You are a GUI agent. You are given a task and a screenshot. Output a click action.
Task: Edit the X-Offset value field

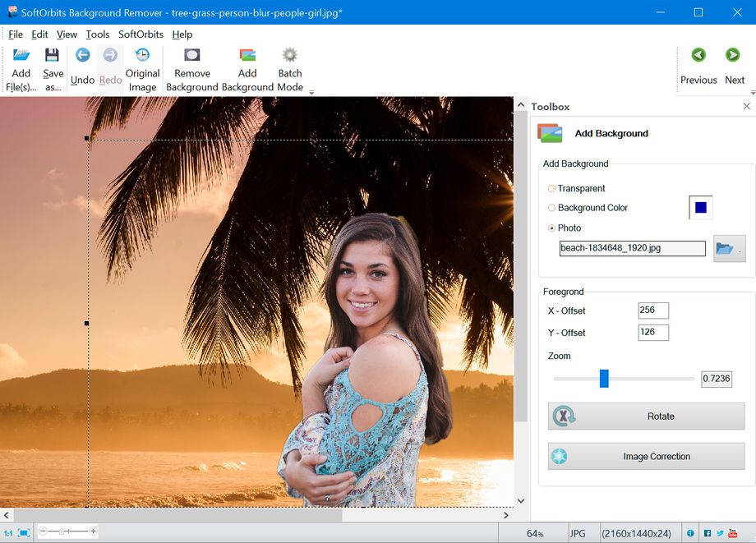654,311
